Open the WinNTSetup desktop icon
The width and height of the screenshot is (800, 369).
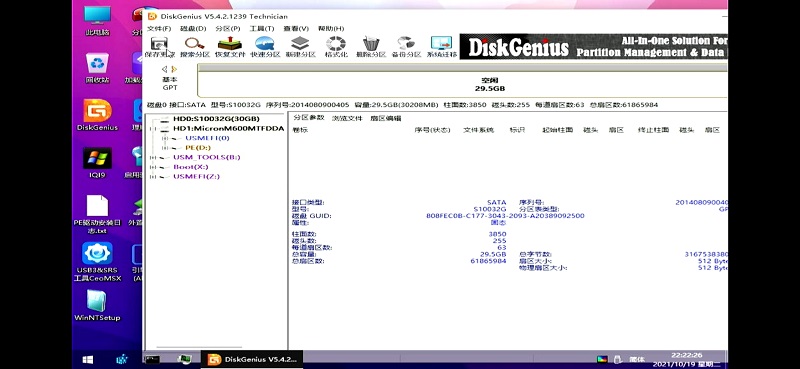(97, 306)
